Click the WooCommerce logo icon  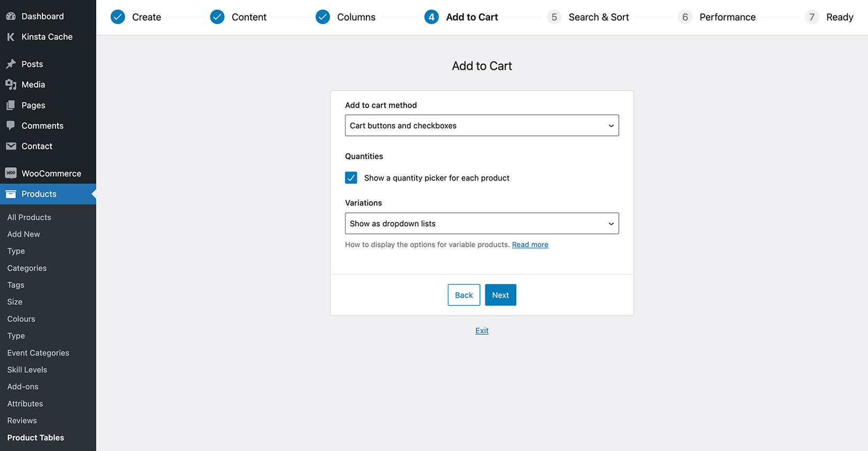(11, 173)
